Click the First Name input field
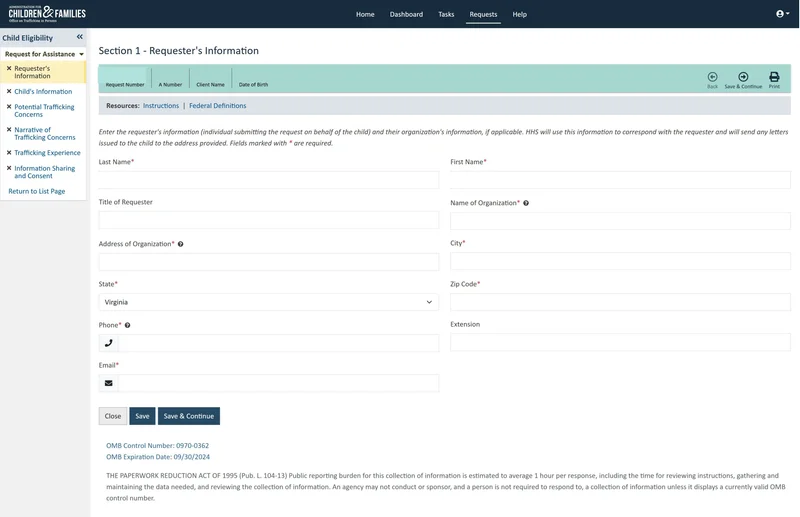800x517 pixels. click(x=620, y=180)
